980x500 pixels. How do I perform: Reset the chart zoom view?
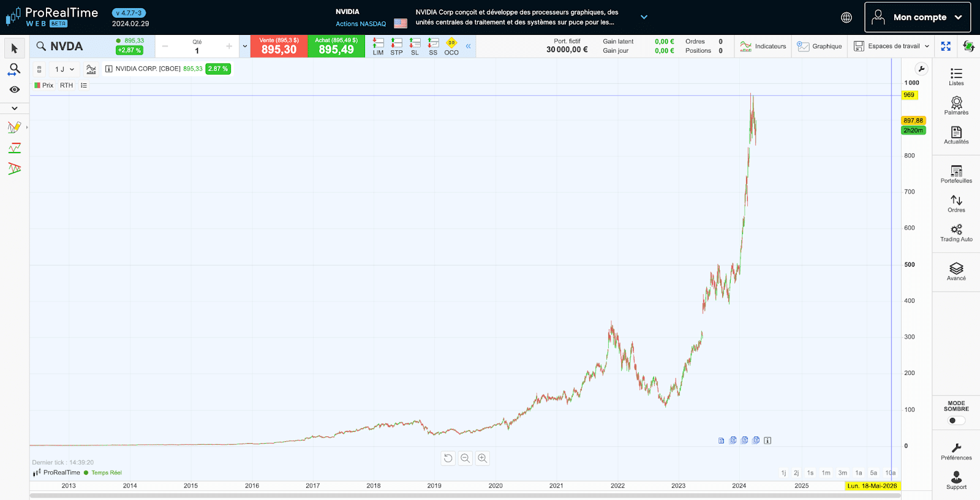[x=448, y=458]
